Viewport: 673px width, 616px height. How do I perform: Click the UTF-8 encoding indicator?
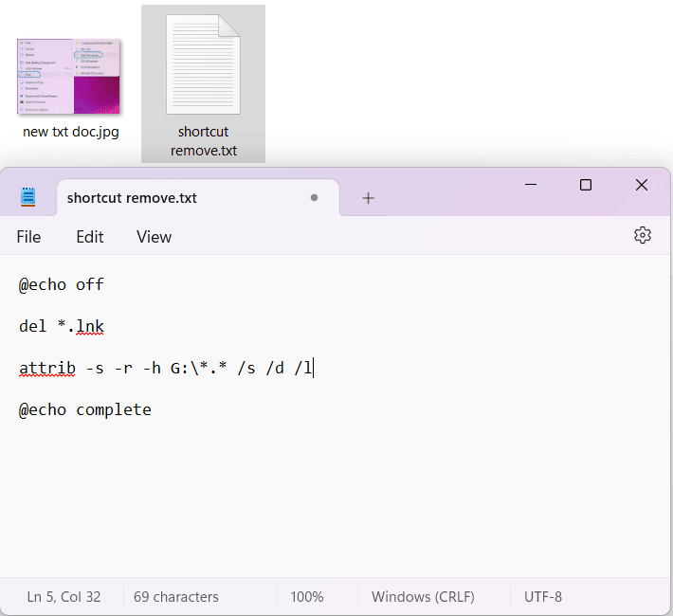coord(543,597)
